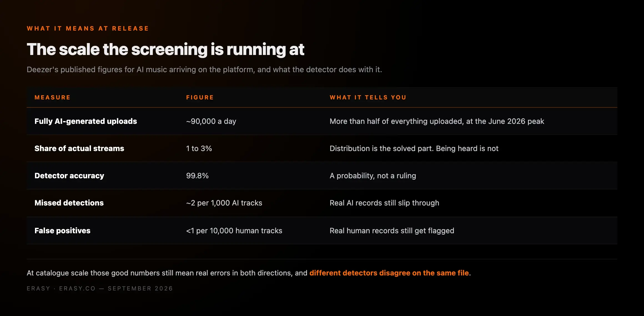Click 'Real human records still get flagged' cell
The height and width of the screenshot is (316, 644).
392,231
